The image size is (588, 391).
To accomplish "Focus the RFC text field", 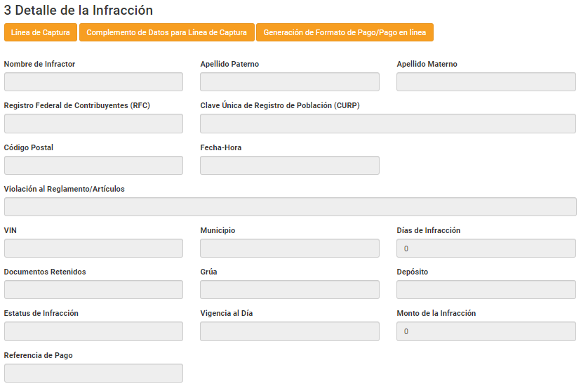I will [93, 124].
